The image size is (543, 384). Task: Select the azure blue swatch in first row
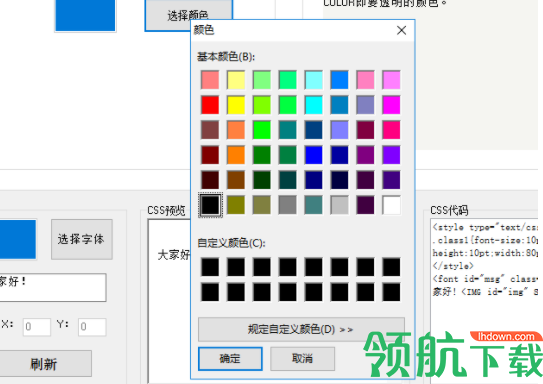tap(339, 80)
